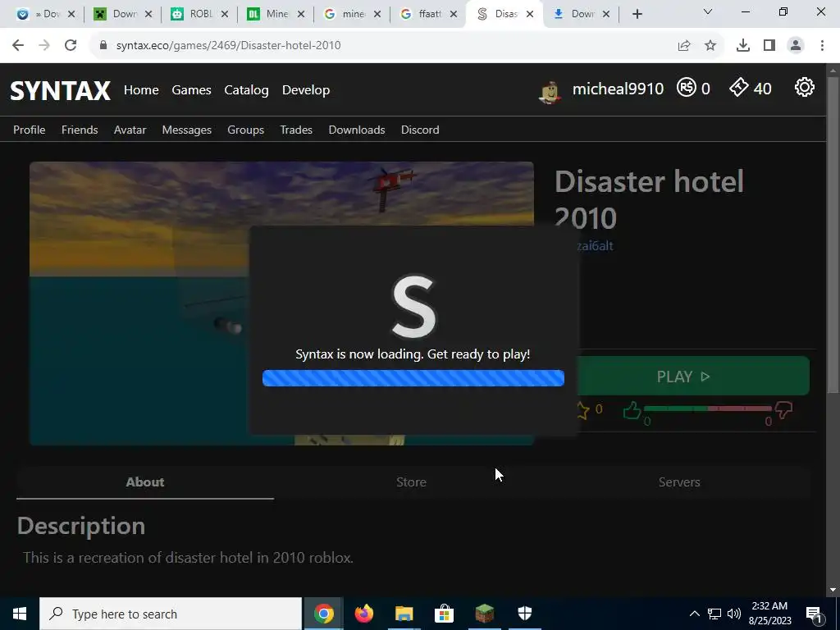Go to Home in Syntax navigation

141,90
